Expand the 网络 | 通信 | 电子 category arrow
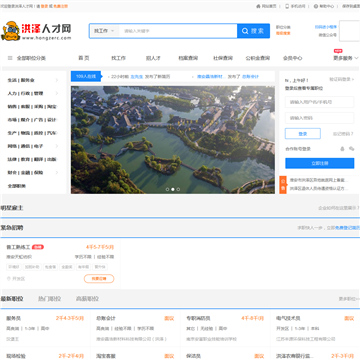360x360 pixels. point(57,146)
